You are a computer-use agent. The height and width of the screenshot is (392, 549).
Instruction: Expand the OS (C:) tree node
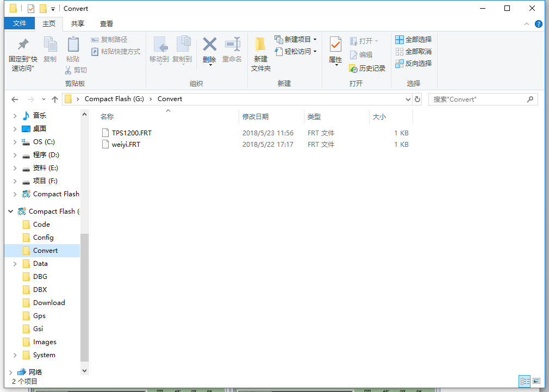(x=15, y=142)
